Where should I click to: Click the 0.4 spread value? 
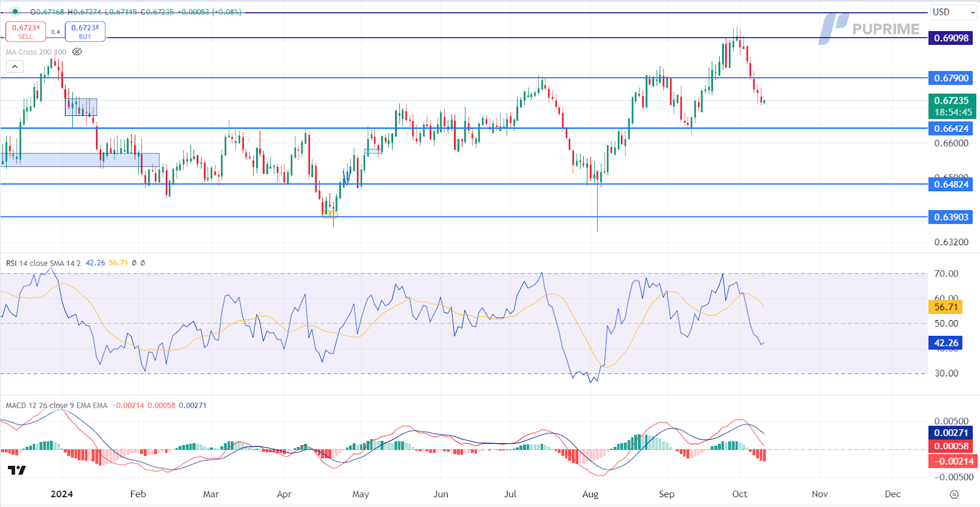[55, 32]
